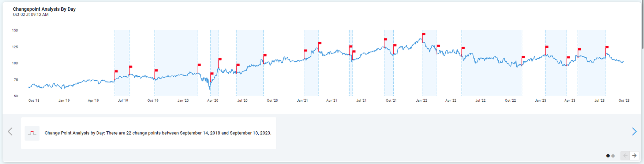Switch to the second gray pagination dot
This screenshot has height=164, width=644.
[x=613, y=156]
